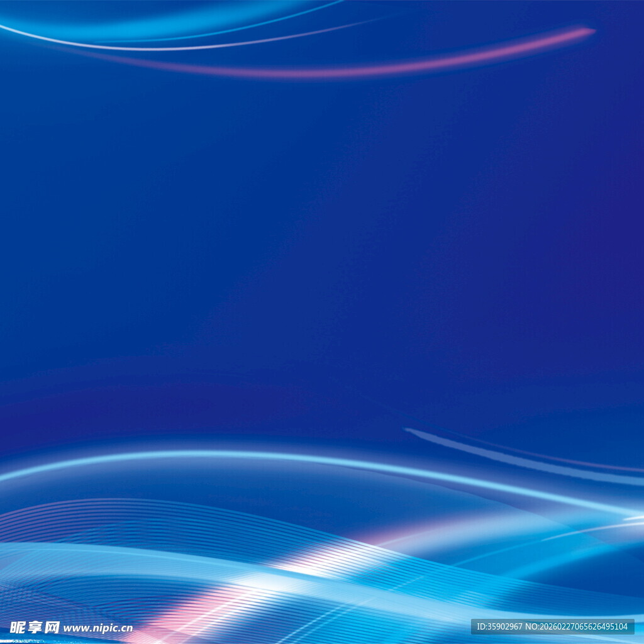Click the empty dark blue center area
Viewport: 644px width, 644px height.
tap(314, 252)
